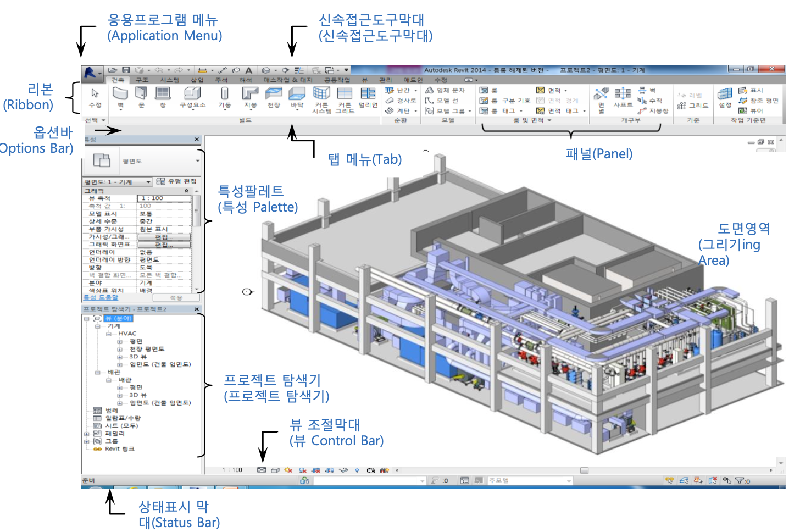Expand 천장 평면도 node in project browser
800x532 pixels.
click(x=119, y=349)
